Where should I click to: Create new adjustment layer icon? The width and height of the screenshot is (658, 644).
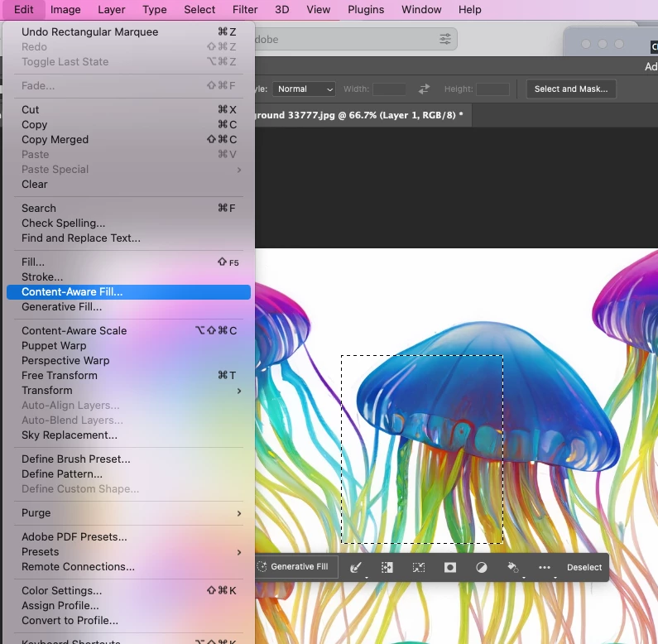point(482,568)
